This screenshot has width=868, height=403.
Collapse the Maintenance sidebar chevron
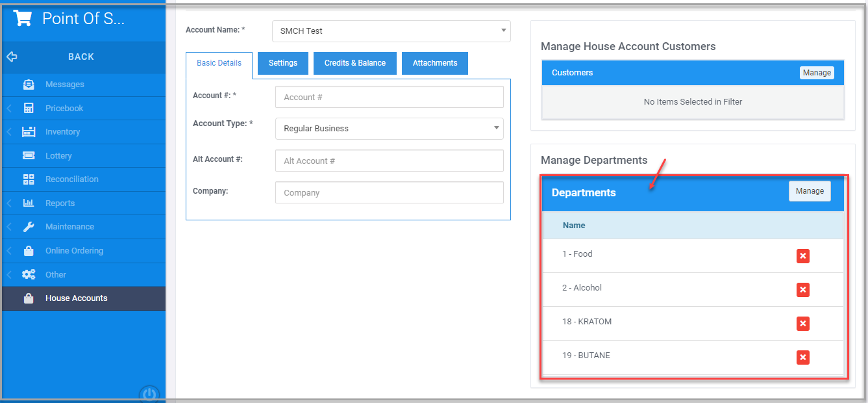(8, 226)
